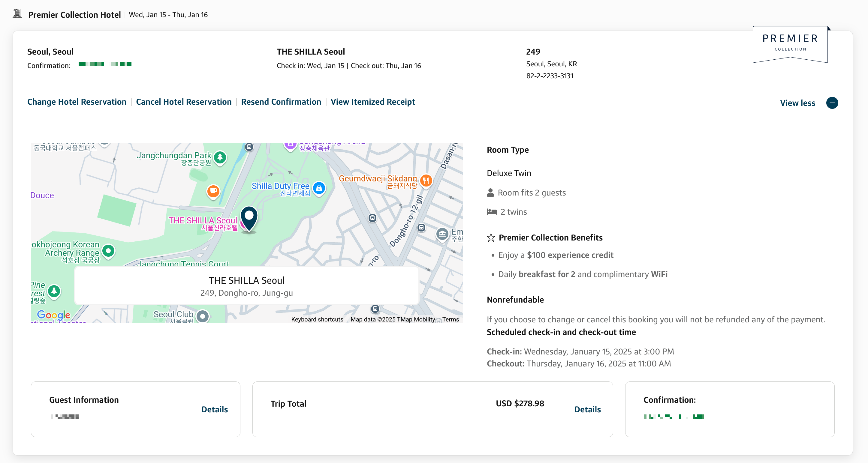Click Resend Confirmation link
Viewport: 868px width, 463px height.
pos(281,102)
